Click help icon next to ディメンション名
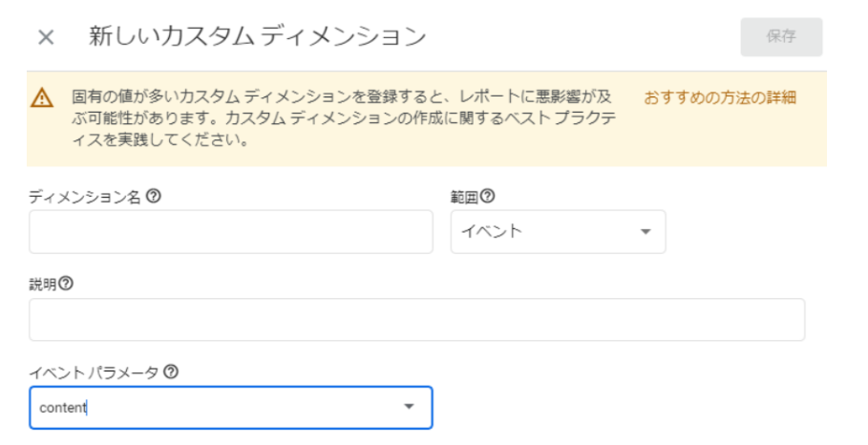 (x=153, y=196)
